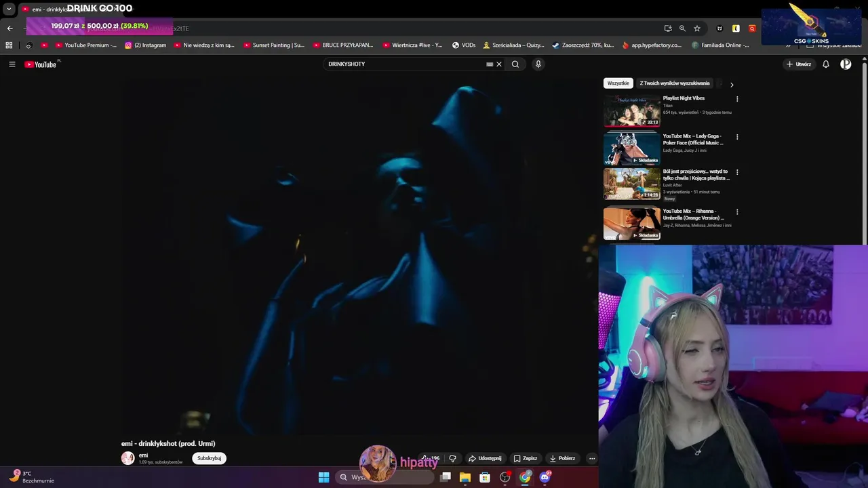
Task: Download video with the Pobierz button
Action: pyautogui.click(x=562, y=458)
